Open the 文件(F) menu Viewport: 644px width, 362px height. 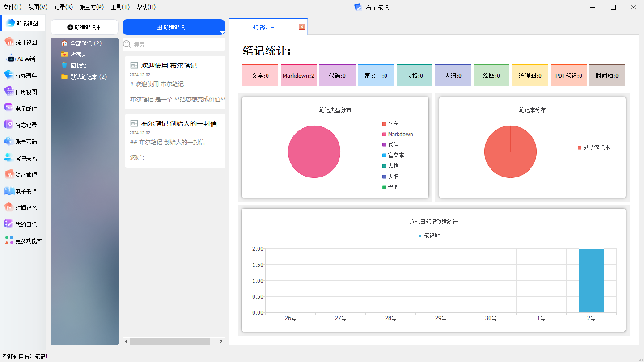coord(13,7)
